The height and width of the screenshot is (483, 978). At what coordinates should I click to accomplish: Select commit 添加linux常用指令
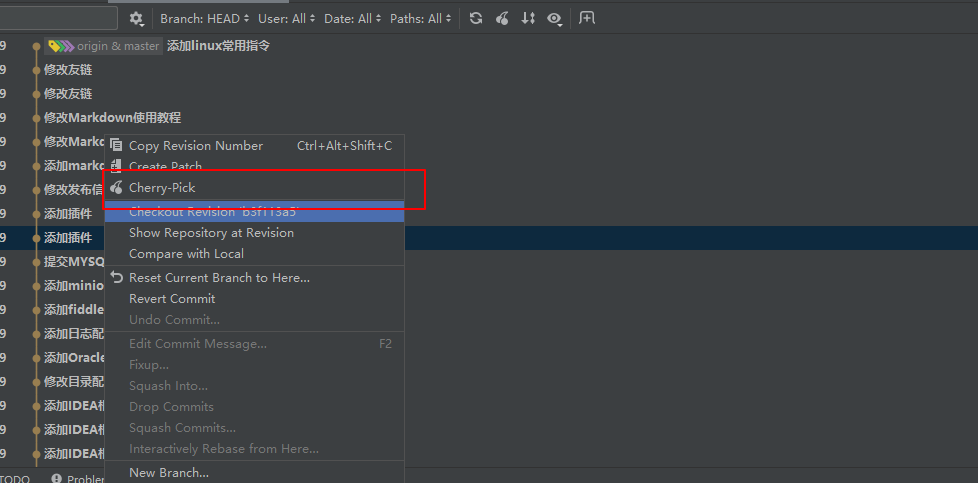218,46
